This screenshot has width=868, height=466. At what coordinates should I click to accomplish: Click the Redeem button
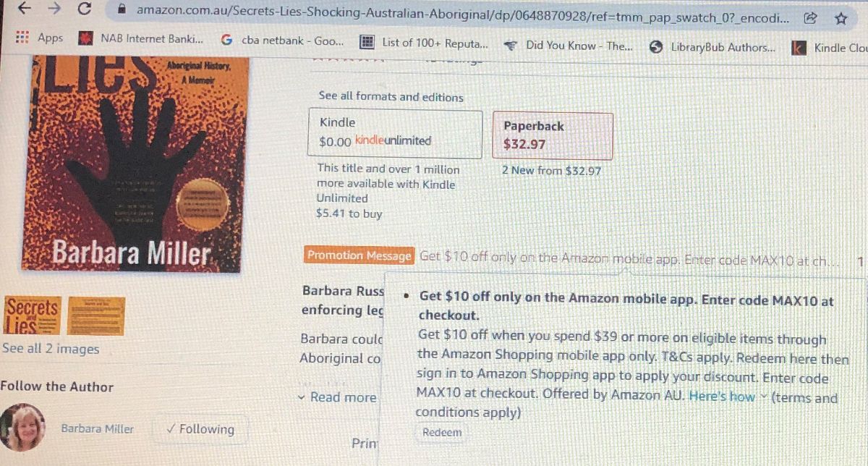tap(442, 433)
